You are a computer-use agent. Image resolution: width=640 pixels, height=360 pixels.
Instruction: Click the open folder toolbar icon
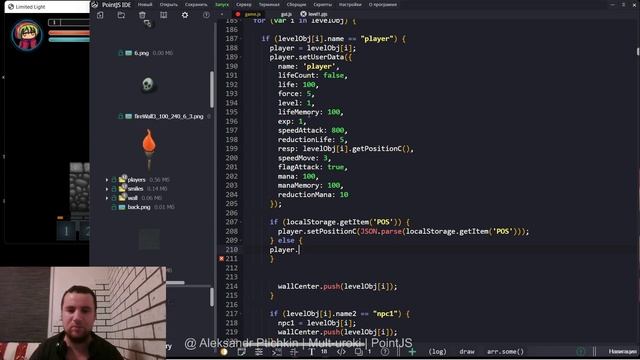pyautogui.click(x=121, y=15)
